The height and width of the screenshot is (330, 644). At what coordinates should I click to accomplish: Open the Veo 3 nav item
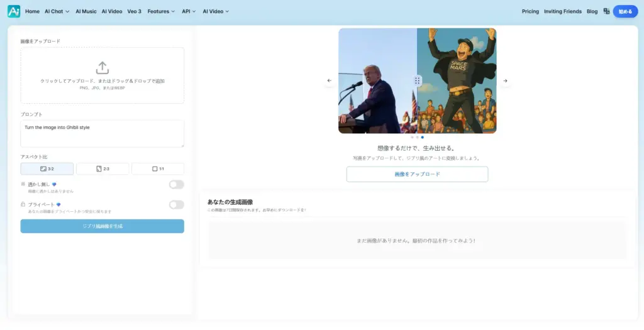135,11
